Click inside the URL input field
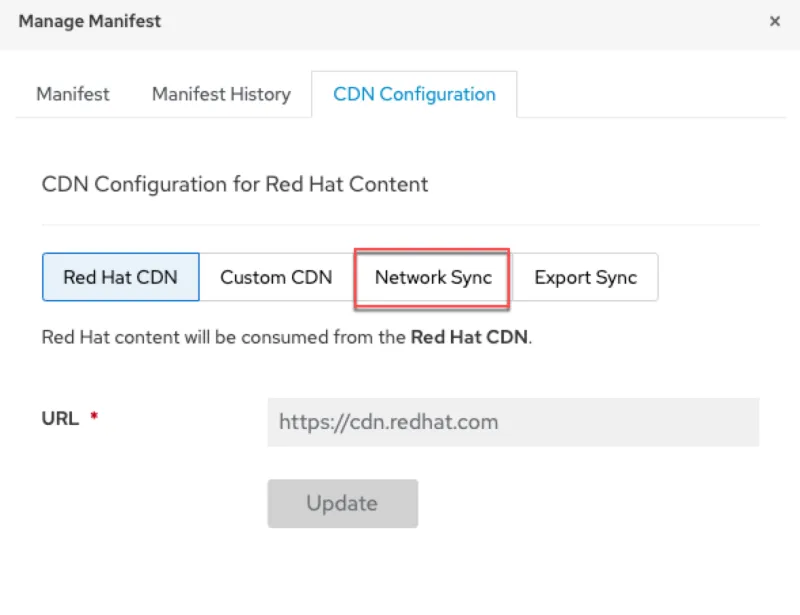This screenshot has height=615, width=800. tap(512, 421)
